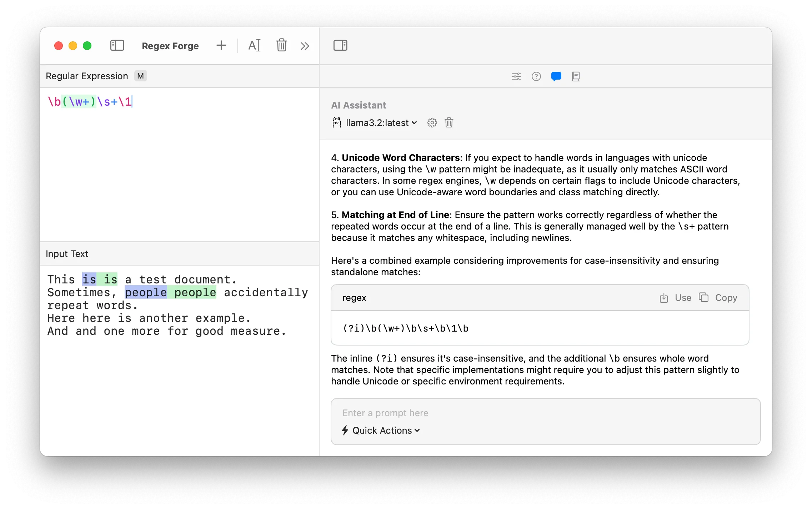Toggle the M multiline flag badge
The height and width of the screenshot is (509, 812).
point(140,76)
